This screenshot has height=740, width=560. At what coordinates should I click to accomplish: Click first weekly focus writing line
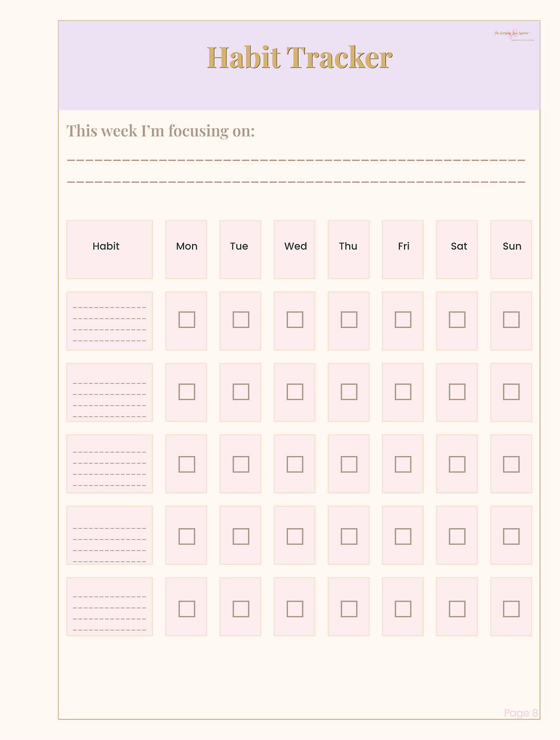296,160
